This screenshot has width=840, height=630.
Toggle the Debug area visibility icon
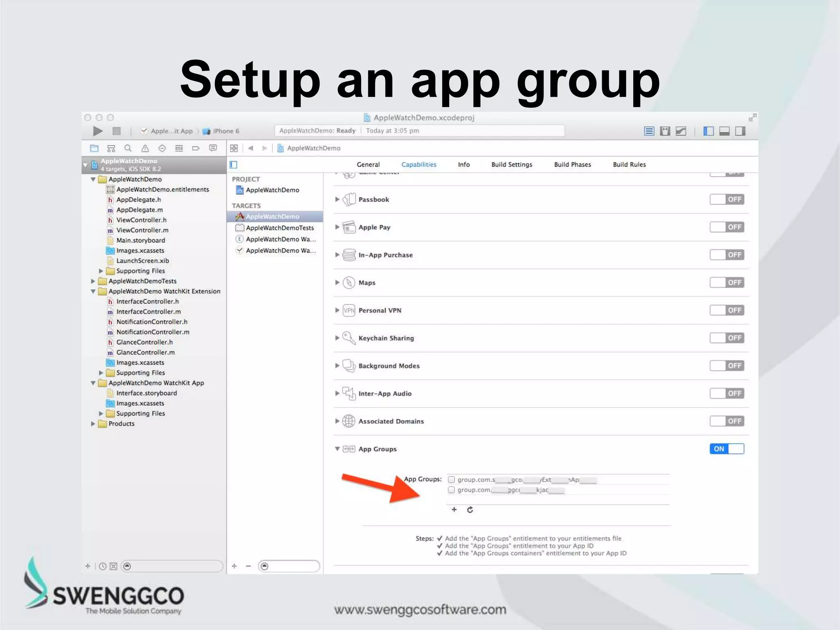point(724,131)
